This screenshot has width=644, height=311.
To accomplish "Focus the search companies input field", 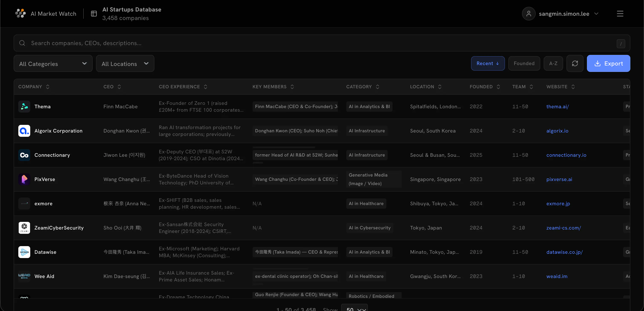I will pyautogui.click(x=322, y=43).
